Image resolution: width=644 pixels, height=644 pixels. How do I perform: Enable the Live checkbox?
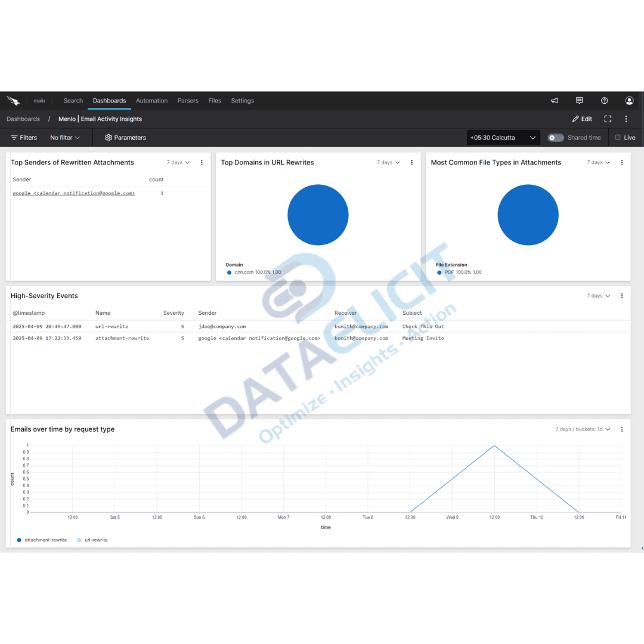(618, 137)
